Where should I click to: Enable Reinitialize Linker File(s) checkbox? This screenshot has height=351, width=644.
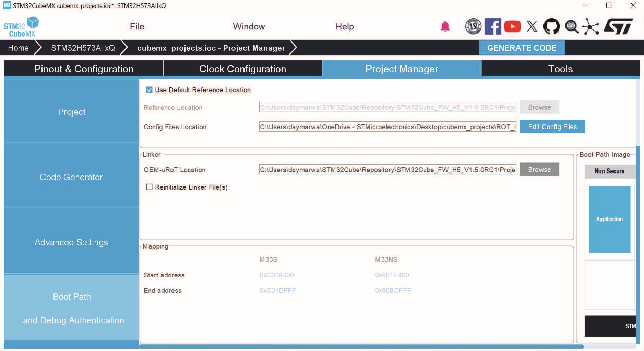pos(149,187)
